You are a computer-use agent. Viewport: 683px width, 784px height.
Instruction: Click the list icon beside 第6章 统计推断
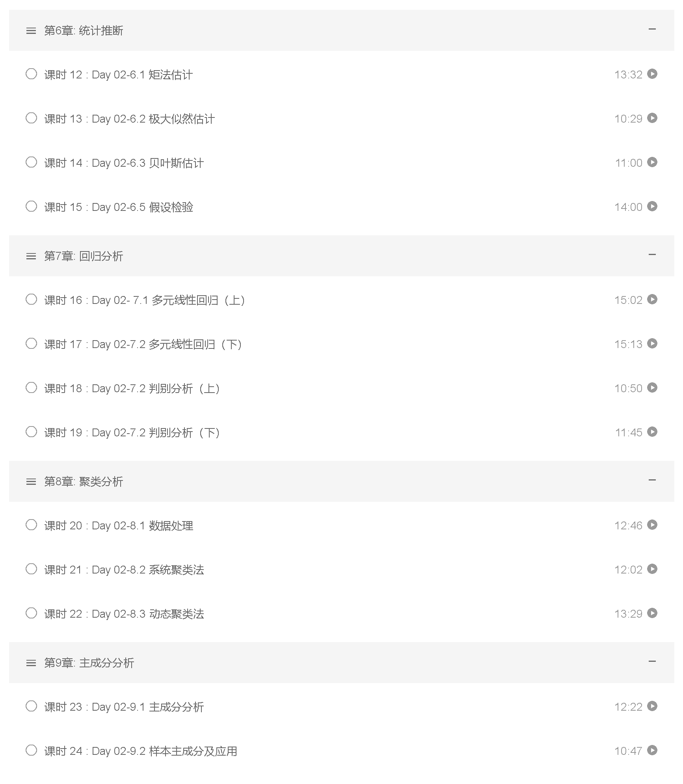[31, 31]
